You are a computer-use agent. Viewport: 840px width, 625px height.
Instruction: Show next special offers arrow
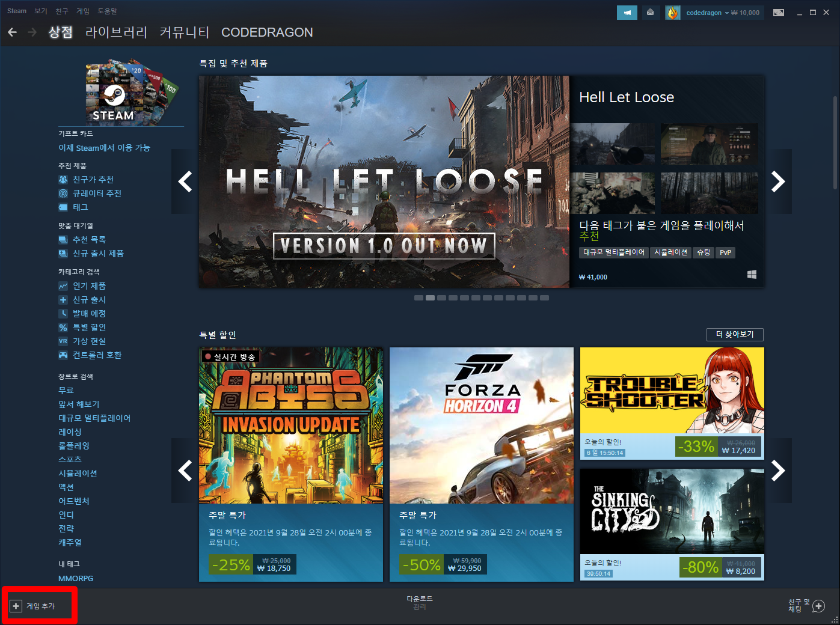pyautogui.click(x=778, y=471)
